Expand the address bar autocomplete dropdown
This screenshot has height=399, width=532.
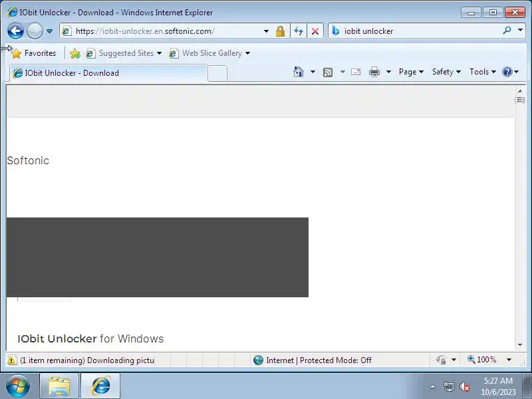pos(267,31)
